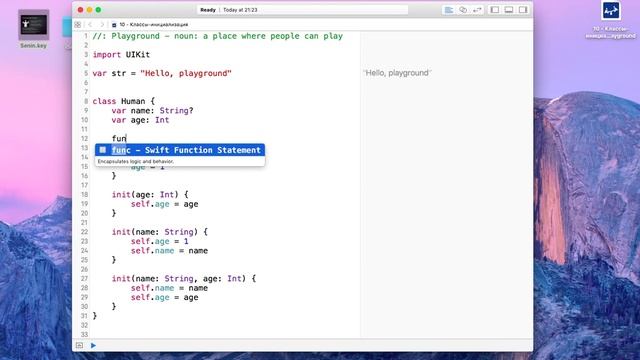Toggle the navigator panel
This screenshot has width=640, height=360.
click(x=495, y=10)
